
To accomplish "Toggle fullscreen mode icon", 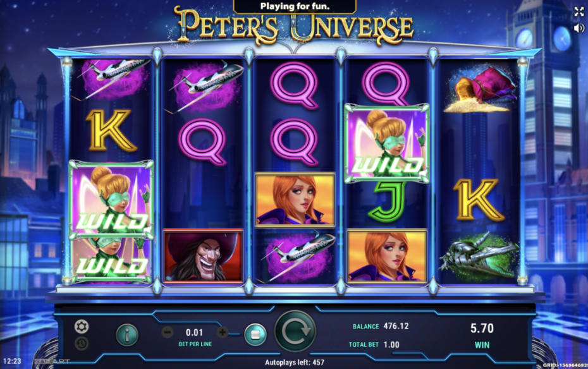I will pos(579,11).
